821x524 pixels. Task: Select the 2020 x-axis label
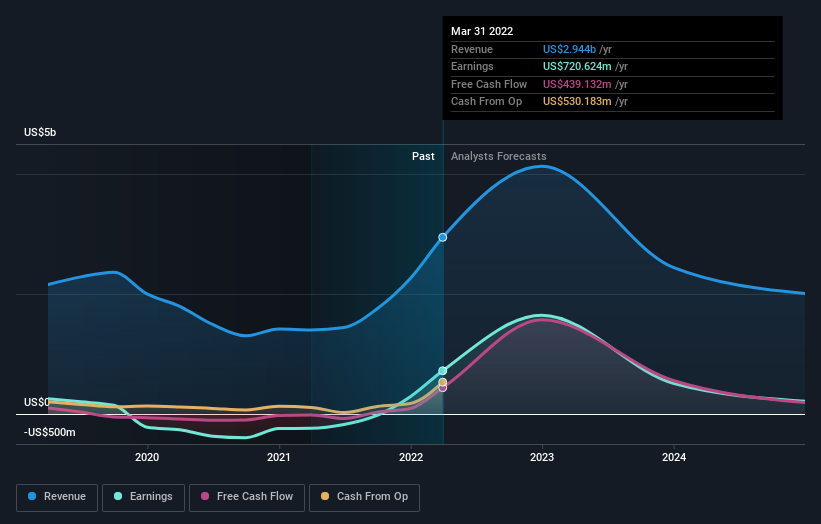coord(147,457)
